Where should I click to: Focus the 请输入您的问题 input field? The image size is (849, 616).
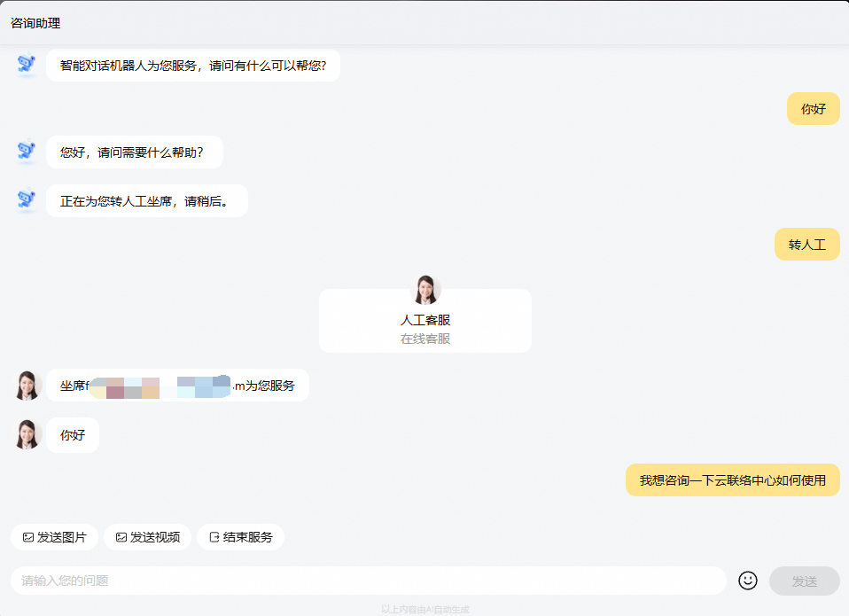click(x=368, y=581)
